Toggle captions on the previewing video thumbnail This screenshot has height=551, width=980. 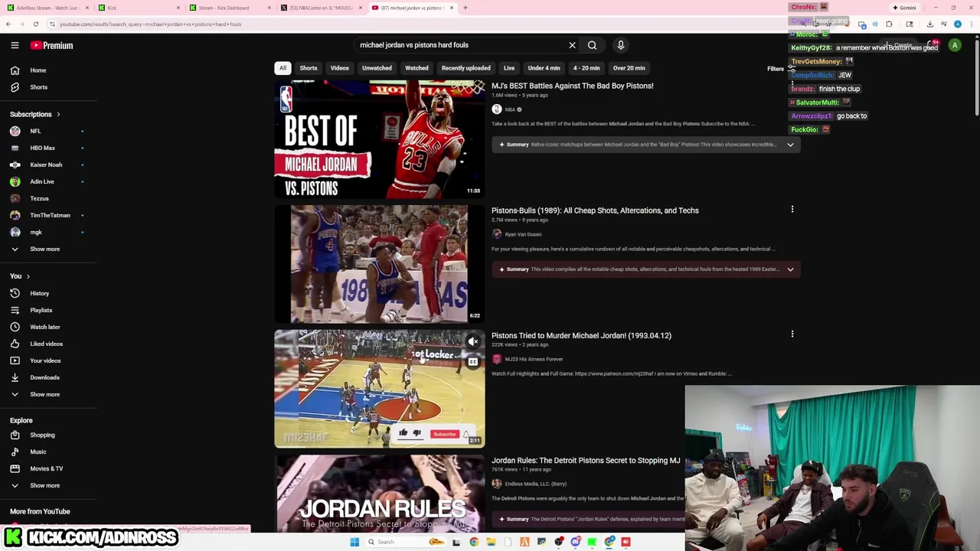pos(473,362)
